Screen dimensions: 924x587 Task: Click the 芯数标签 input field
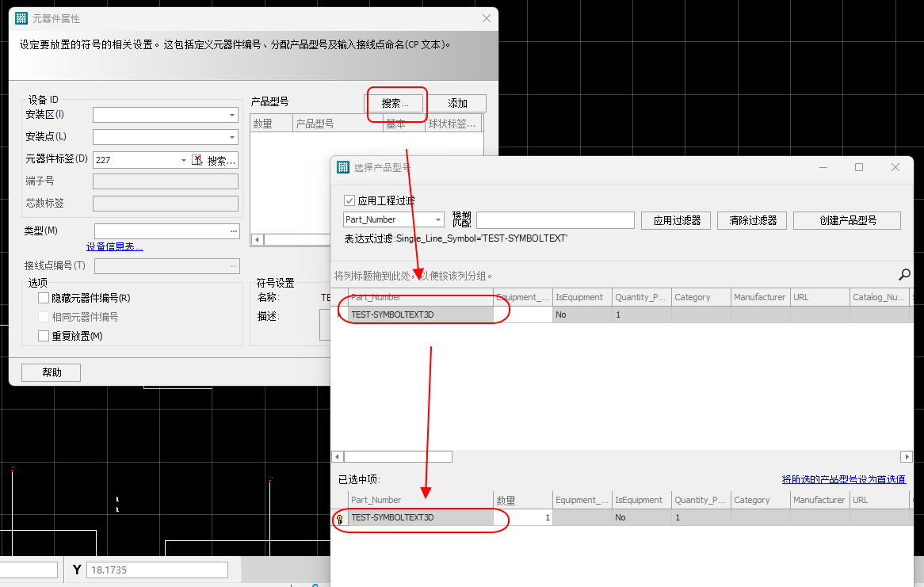click(x=166, y=204)
